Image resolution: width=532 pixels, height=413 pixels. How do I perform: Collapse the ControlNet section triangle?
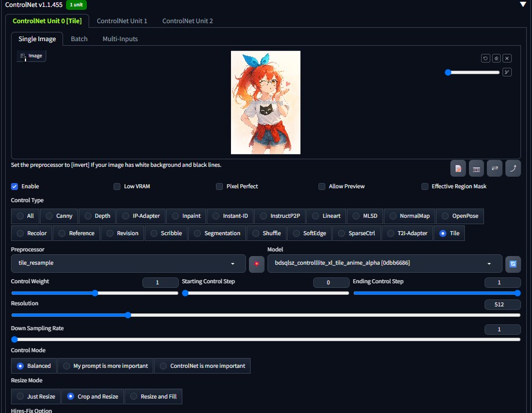click(523, 4)
